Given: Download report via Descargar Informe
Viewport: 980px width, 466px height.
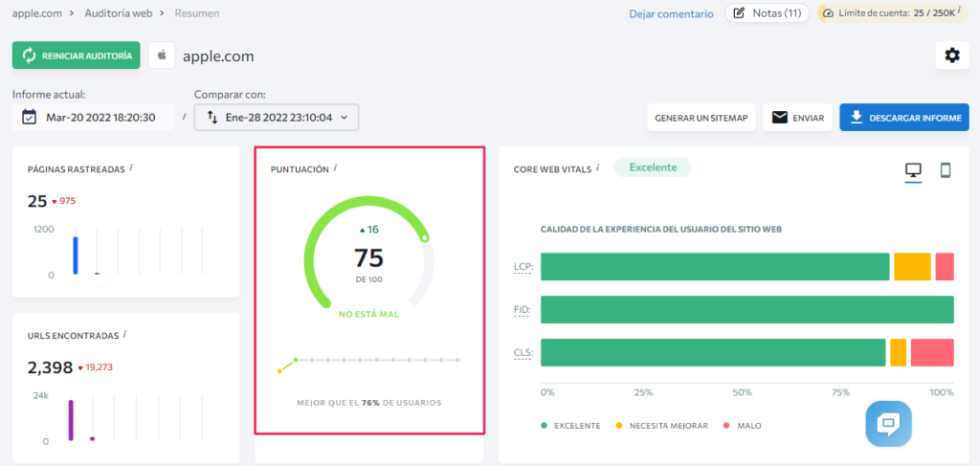Looking at the screenshot, I should tap(904, 118).
